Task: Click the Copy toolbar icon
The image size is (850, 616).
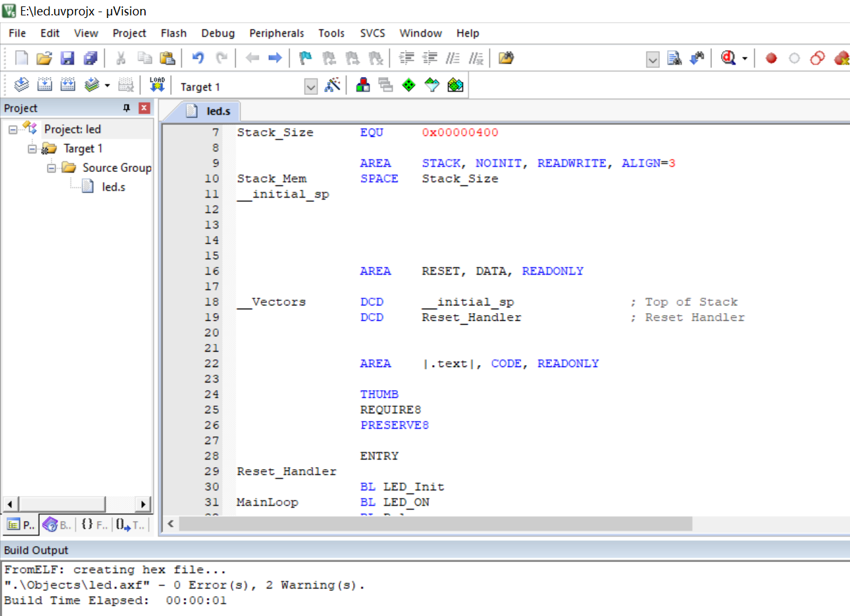Action: coord(144,58)
